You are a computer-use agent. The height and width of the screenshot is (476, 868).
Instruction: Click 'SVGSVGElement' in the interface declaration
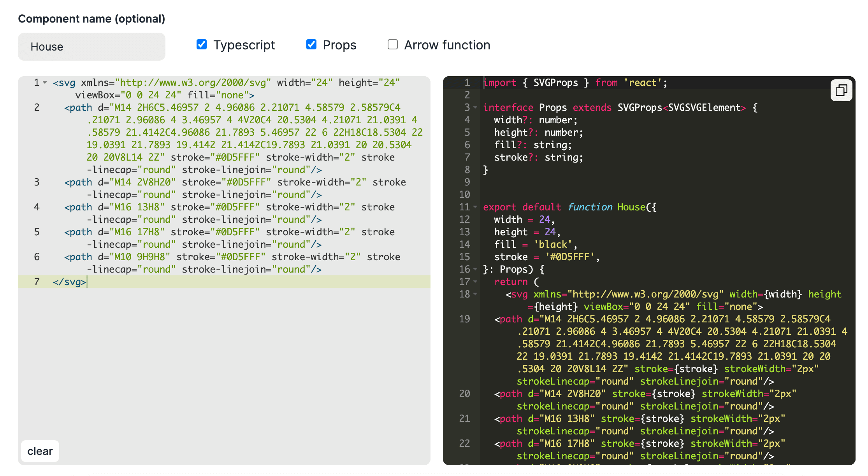704,107
